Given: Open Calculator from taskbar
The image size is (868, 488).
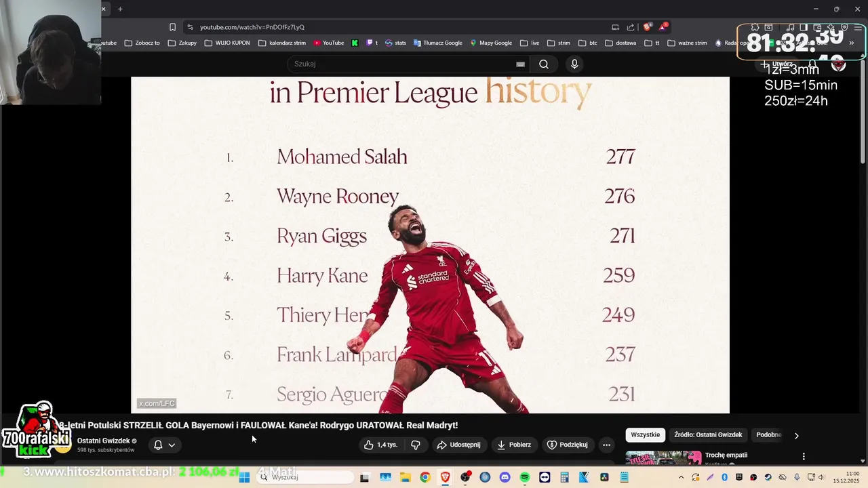Looking at the screenshot, I should pos(564,477).
